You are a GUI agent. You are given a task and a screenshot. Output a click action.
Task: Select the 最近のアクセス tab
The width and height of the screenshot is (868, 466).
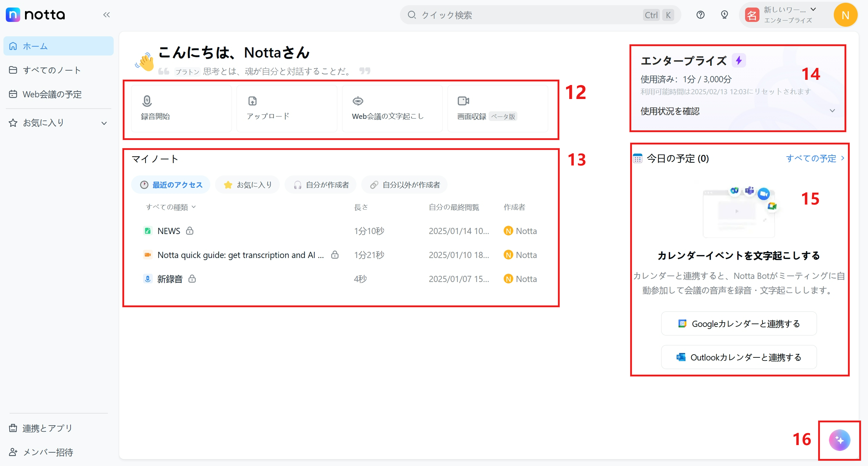tap(171, 185)
